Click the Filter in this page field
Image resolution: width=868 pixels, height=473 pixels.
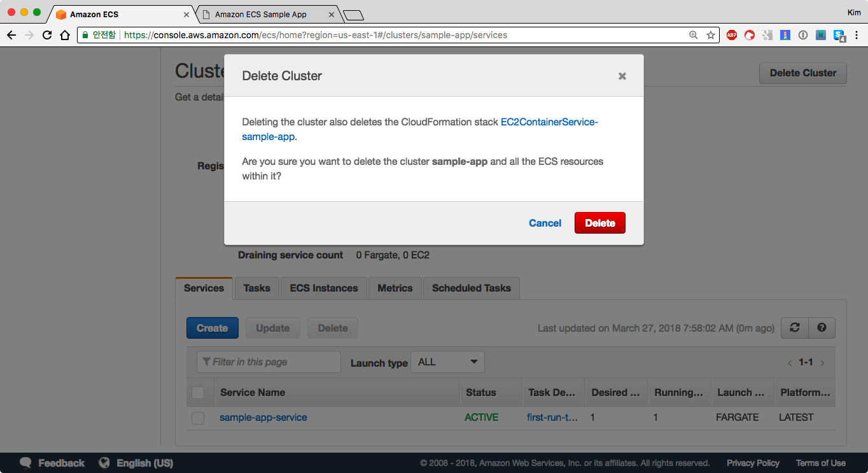pyautogui.click(x=269, y=362)
